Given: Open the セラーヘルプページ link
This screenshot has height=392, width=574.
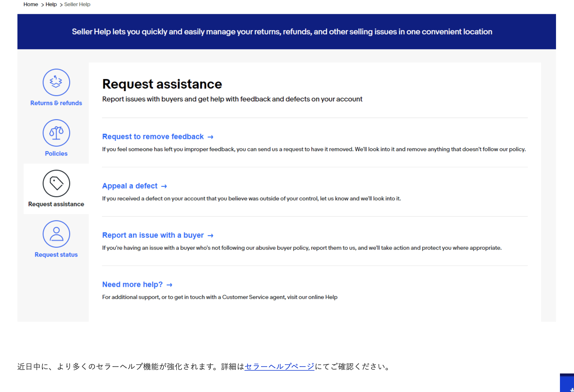Looking at the screenshot, I should click(279, 366).
